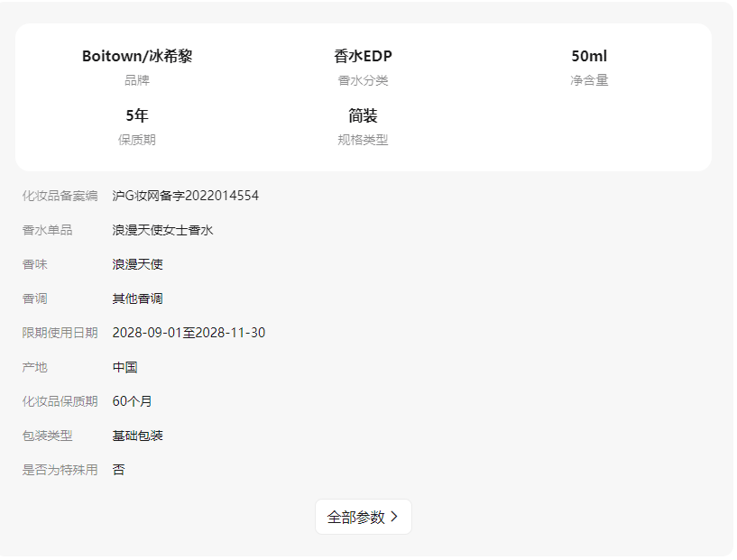The image size is (737, 560).
Task: Click the 包装类型 label
Action: click(47, 436)
